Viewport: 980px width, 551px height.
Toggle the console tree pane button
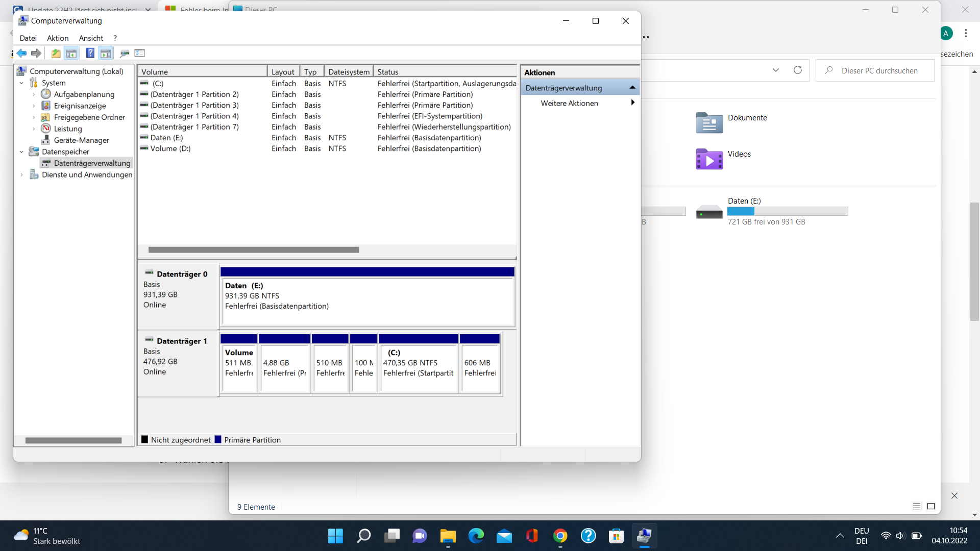71,53
